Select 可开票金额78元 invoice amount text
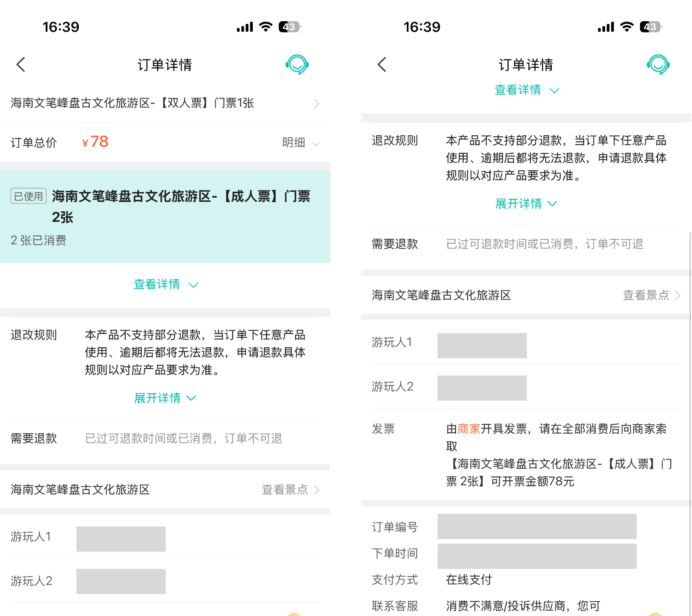The height and width of the screenshot is (616, 692). pyautogui.click(x=532, y=481)
